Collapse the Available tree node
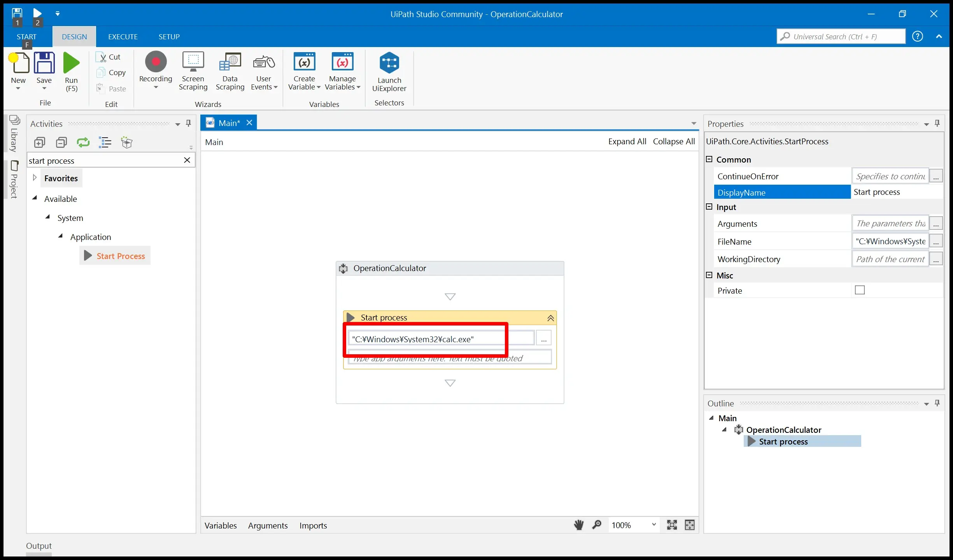Image resolution: width=953 pixels, height=560 pixels. (35, 198)
